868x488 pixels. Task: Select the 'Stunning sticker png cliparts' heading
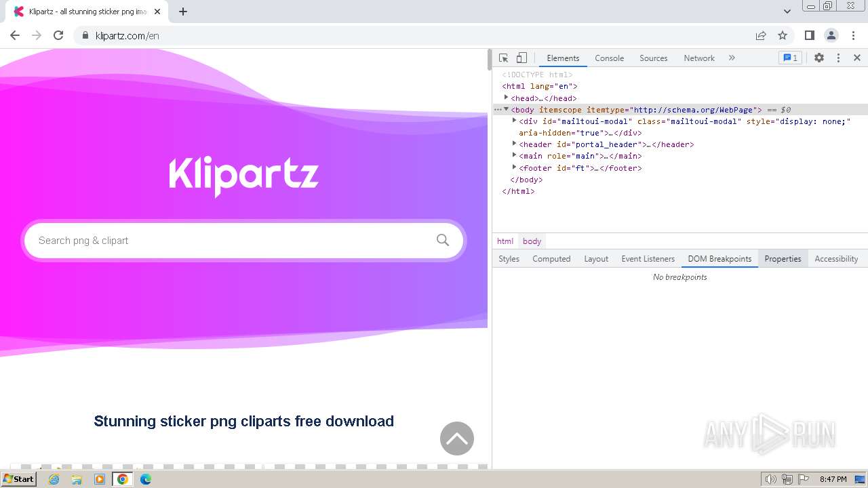click(243, 421)
